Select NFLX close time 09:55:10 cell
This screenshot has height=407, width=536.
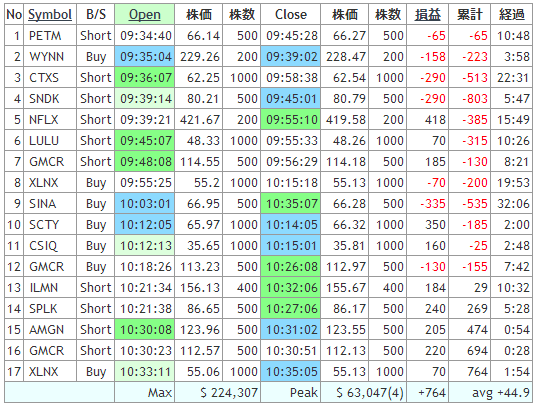coord(291,120)
